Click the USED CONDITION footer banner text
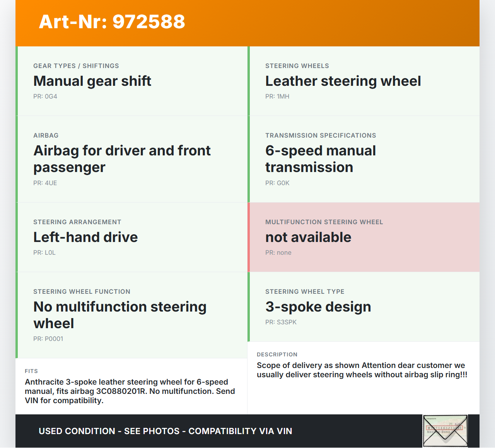Screen dimensions: 495x448 tap(166, 431)
